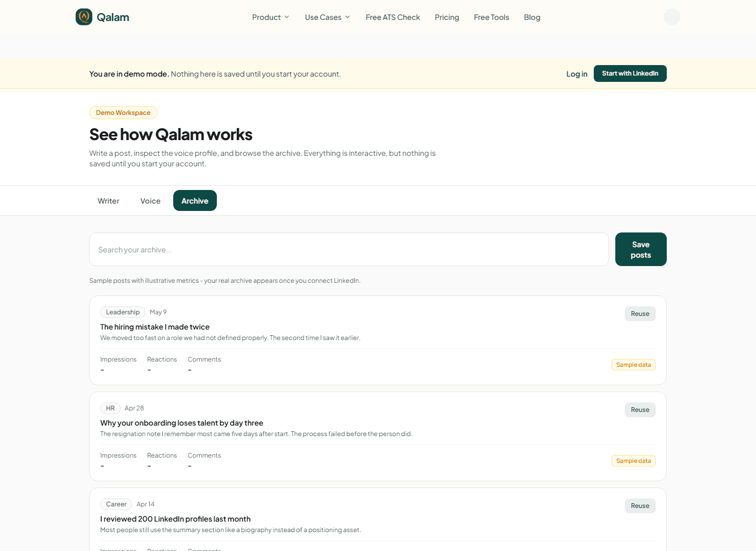Click the Career tag
This screenshot has width=756, height=551.
tap(116, 504)
